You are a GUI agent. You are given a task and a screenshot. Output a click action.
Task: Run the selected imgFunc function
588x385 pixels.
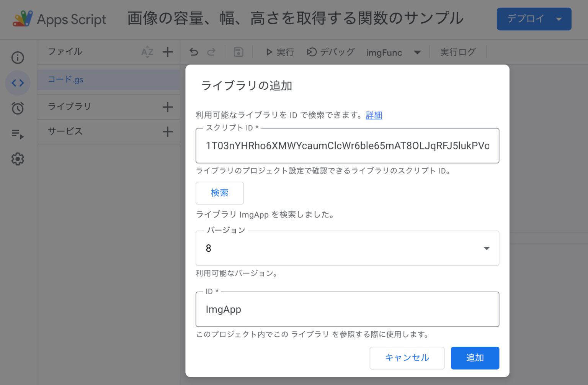tap(280, 52)
